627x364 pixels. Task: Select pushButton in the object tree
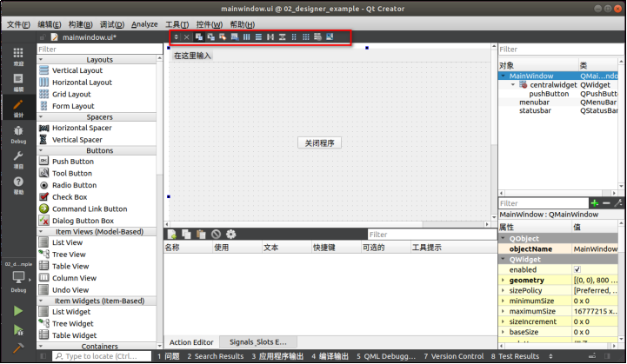[x=549, y=94]
